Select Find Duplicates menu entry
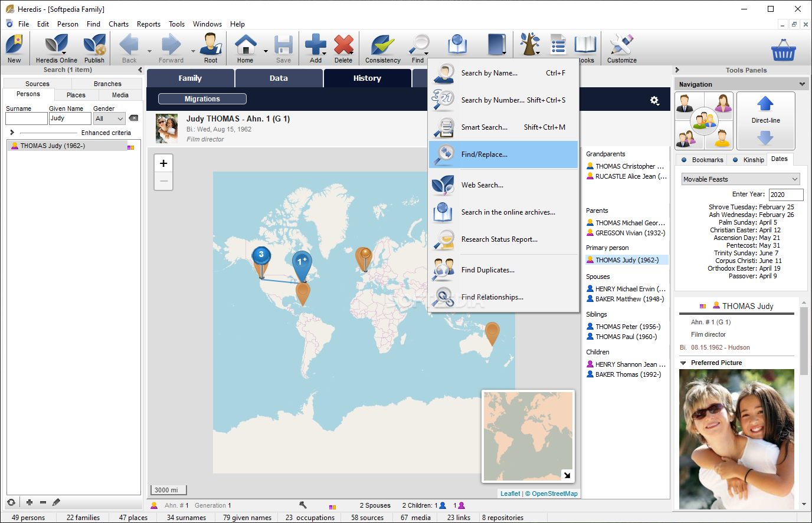 pos(503,270)
